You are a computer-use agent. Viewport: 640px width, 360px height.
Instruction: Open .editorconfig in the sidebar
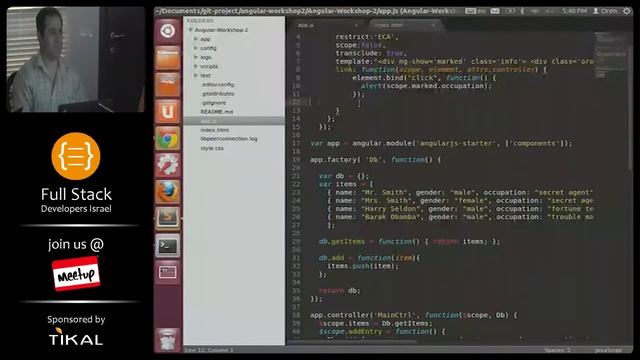pos(217,84)
